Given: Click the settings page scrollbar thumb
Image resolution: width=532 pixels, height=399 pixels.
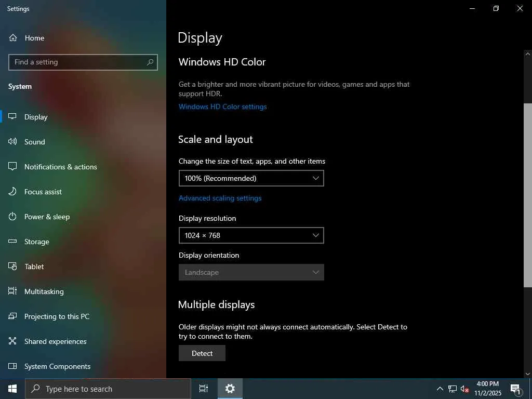Looking at the screenshot, I should [528, 195].
